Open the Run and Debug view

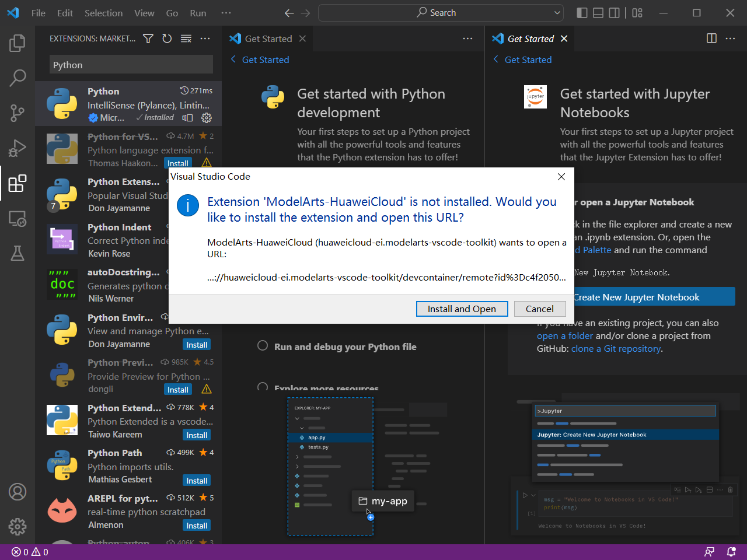pos(18,148)
